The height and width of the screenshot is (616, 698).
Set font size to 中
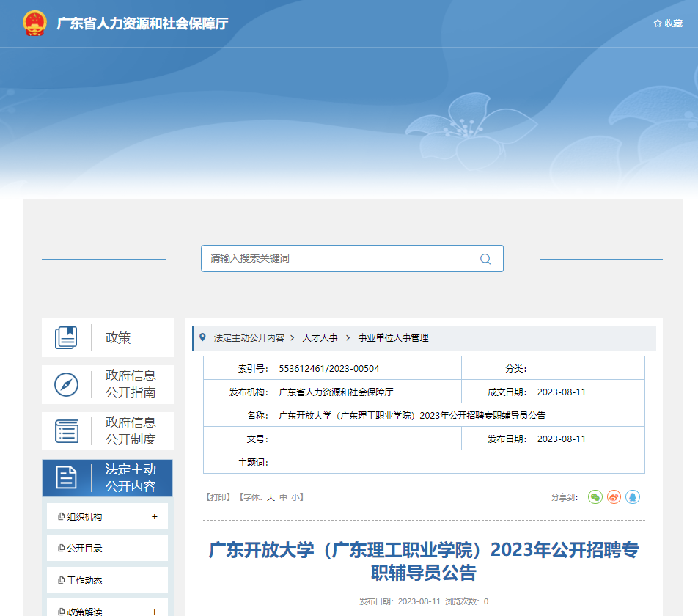(x=283, y=497)
